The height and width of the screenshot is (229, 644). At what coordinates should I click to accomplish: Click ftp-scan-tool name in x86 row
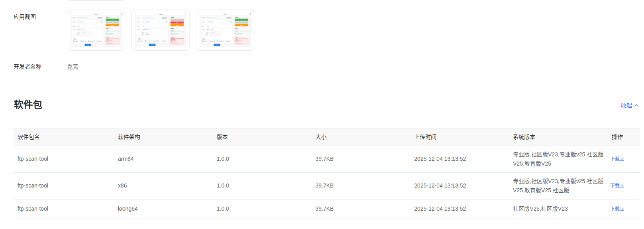[x=33, y=186]
